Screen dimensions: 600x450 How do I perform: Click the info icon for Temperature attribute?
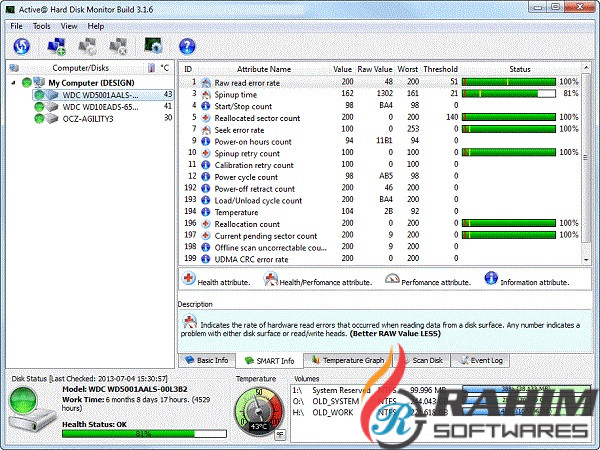(x=206, y=212)
